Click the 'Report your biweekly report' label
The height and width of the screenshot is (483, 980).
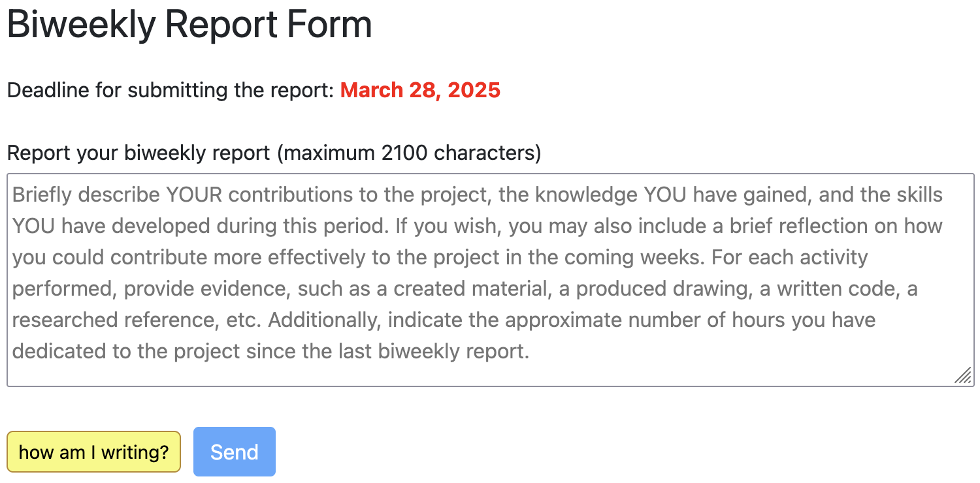pyautogui.click(x=138, y=153)
